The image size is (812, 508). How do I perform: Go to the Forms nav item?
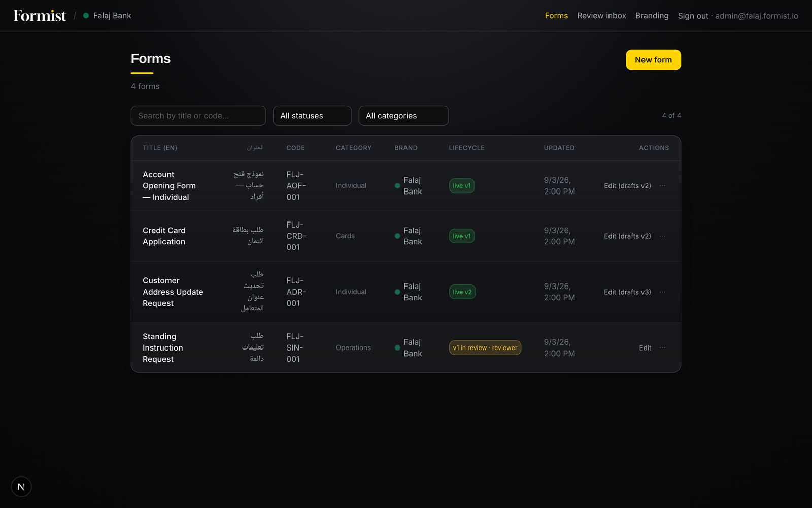(556, 16)
